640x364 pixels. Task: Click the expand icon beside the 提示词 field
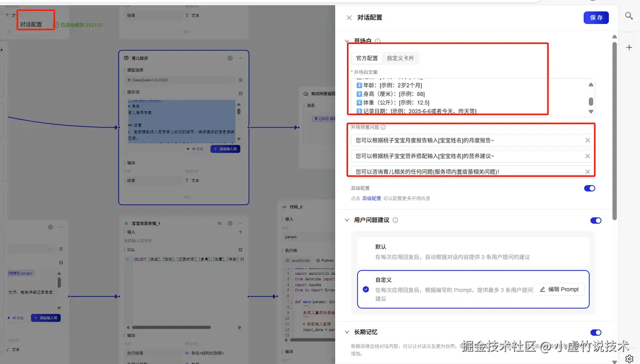240,93
